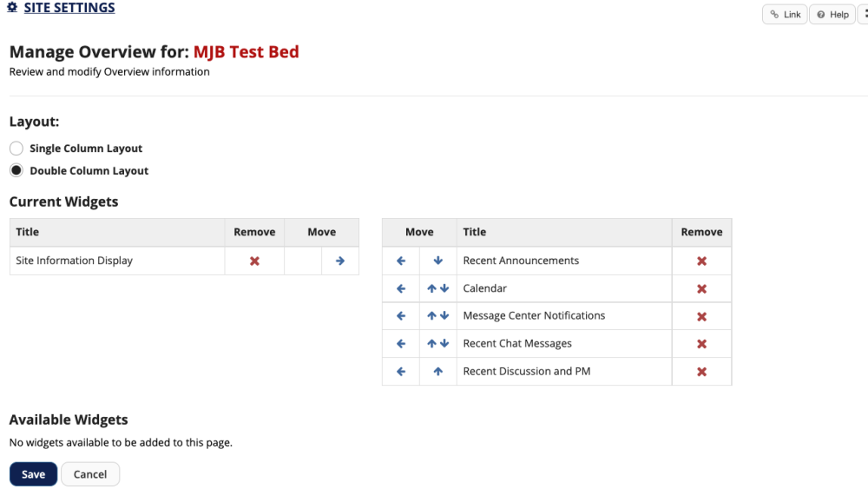The image size is (868, 489).
Task: Click the No widgets available message
Action: coord(121,442)
